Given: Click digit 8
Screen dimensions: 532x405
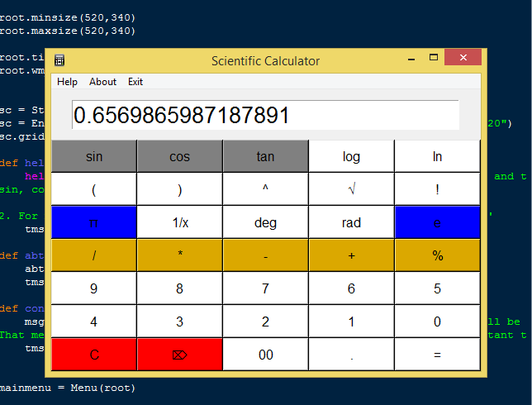Looking at the screenshot, I should [x=180, y=288].
